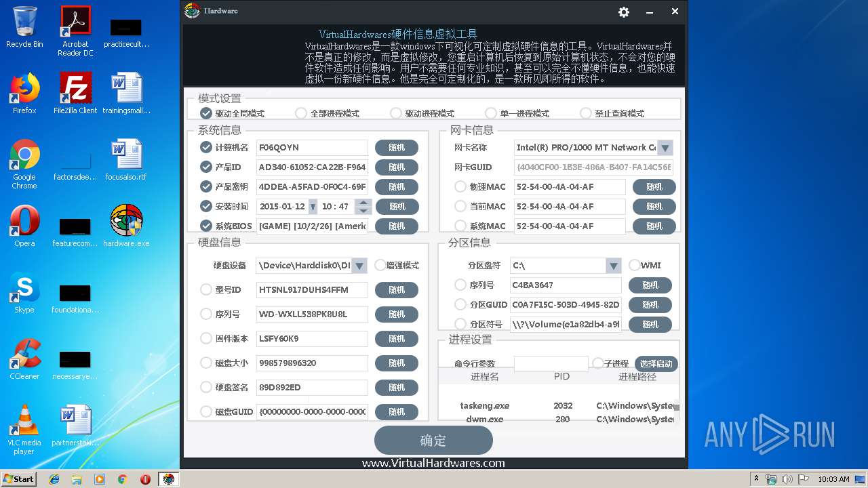Select taskeng.exe process row
Image resolution: width=868 pixels, height=488 pixels.
556,405
